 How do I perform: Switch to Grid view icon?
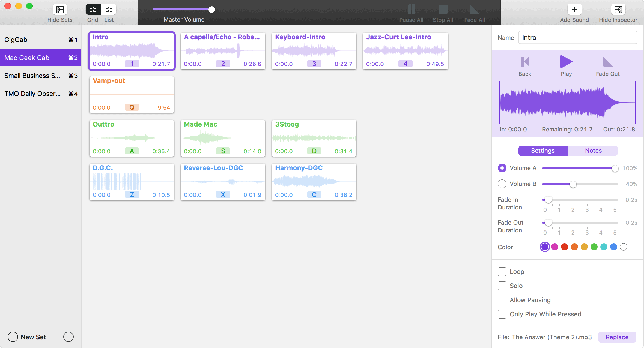tap(93, 10)
